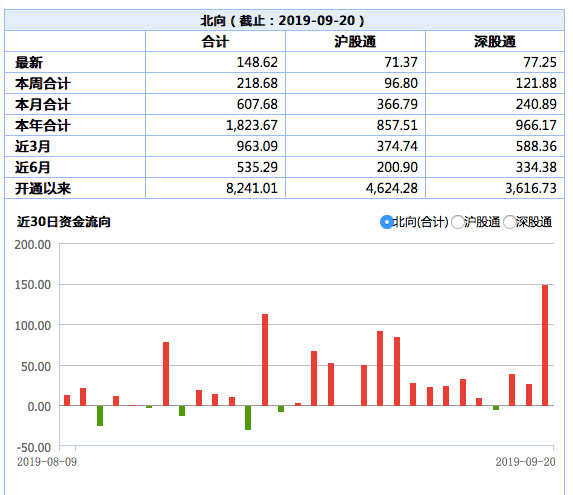Click the 开通以来 row label
The image size is (573, 495).
pos(43,189)
